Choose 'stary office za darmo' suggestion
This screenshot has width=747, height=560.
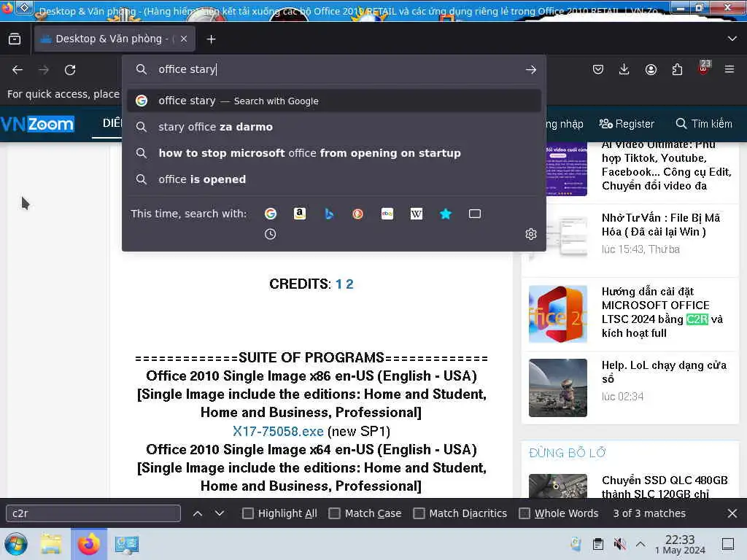[x=334, y=127]
